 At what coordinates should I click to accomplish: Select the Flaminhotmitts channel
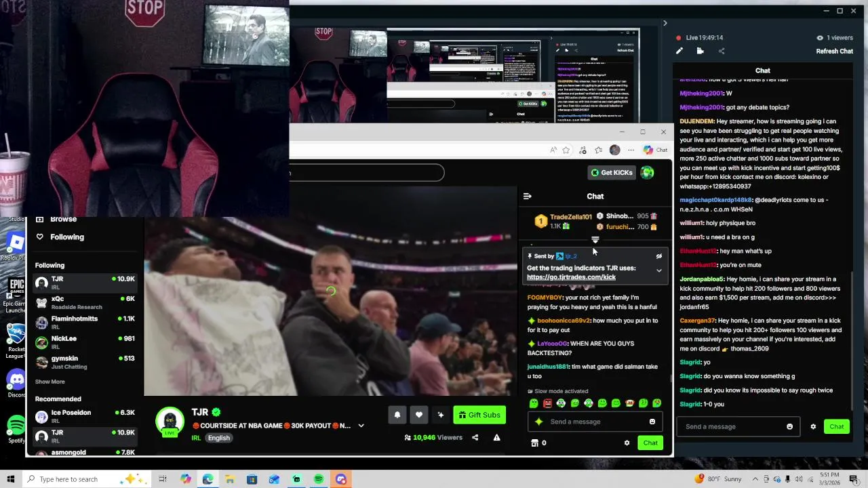click(85, 322)
